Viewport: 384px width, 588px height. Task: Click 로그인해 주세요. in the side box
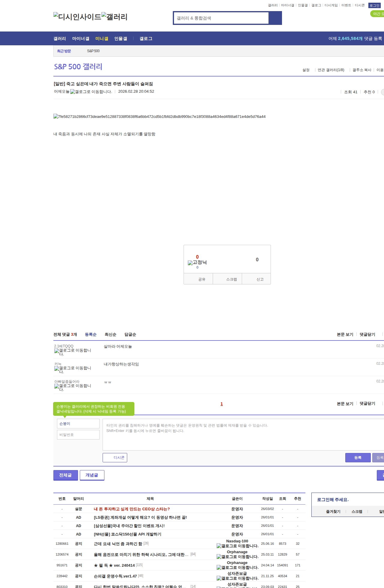tap(333, 500)
